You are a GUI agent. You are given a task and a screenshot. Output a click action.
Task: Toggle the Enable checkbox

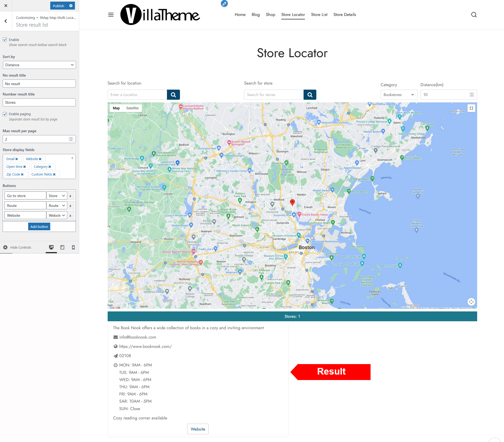pyautogui.click(x=5, y=40)
